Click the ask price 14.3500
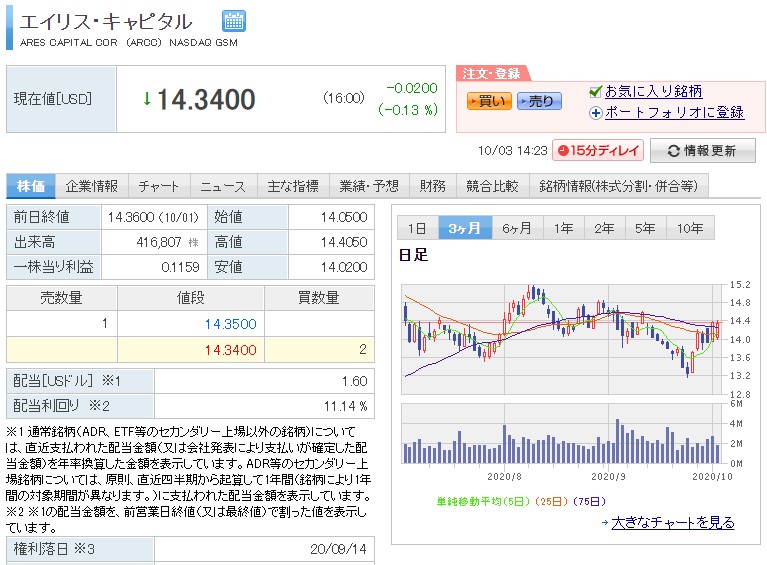 [x=230, y=324]
